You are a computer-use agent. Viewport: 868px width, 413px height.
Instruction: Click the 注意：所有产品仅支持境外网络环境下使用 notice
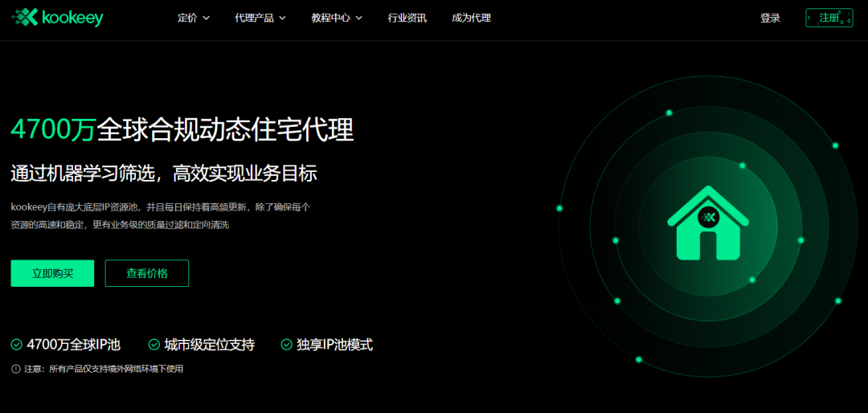104,369
